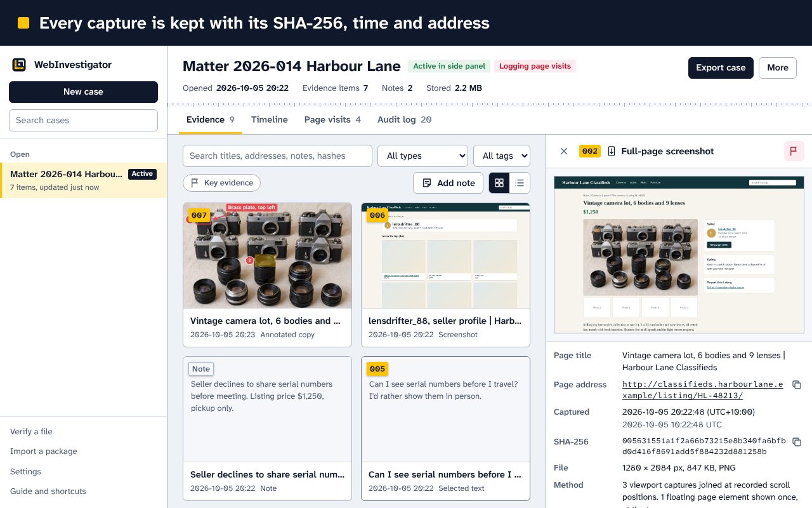The height and width of the screenshot is (508, 812).
Task: Open the Vintage camera lot annotated thumbnail
Action: (x=267, y=256)
